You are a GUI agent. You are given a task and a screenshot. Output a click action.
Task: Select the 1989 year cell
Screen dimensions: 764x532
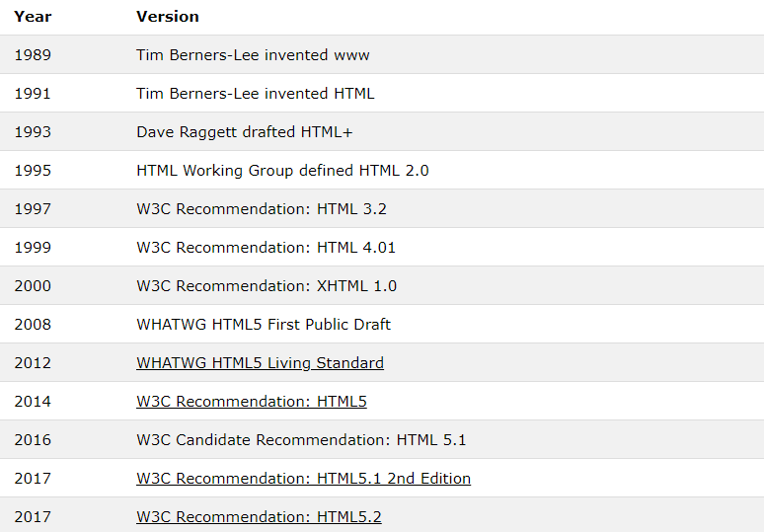coord(33,55)
